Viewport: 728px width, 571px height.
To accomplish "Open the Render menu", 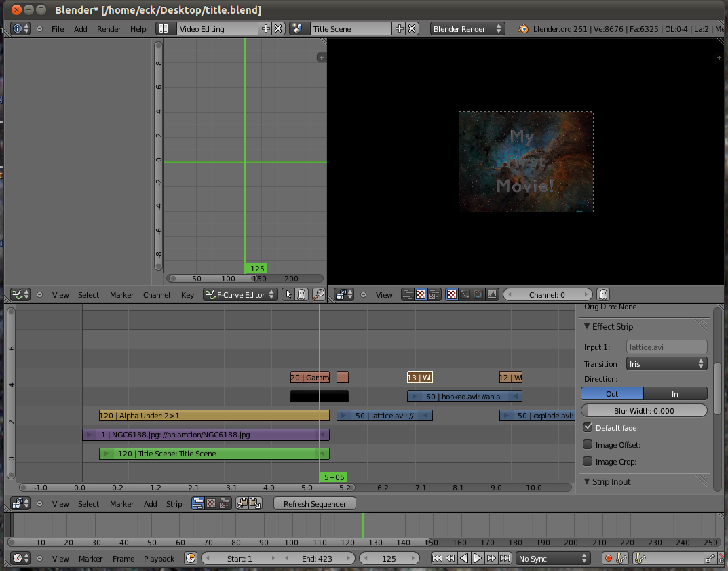I will (109, 28).
